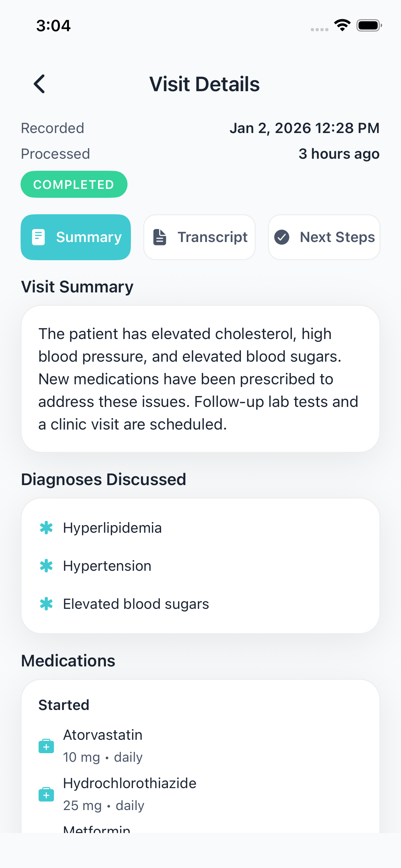
Task: Select the Atorvastatin medication entry
Action: coord(103,746)
